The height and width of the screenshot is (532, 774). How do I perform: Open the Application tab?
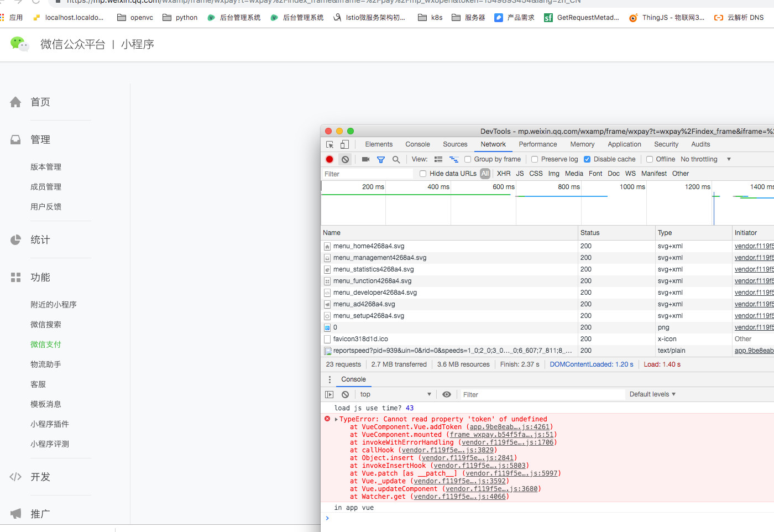tap(625, 144)
